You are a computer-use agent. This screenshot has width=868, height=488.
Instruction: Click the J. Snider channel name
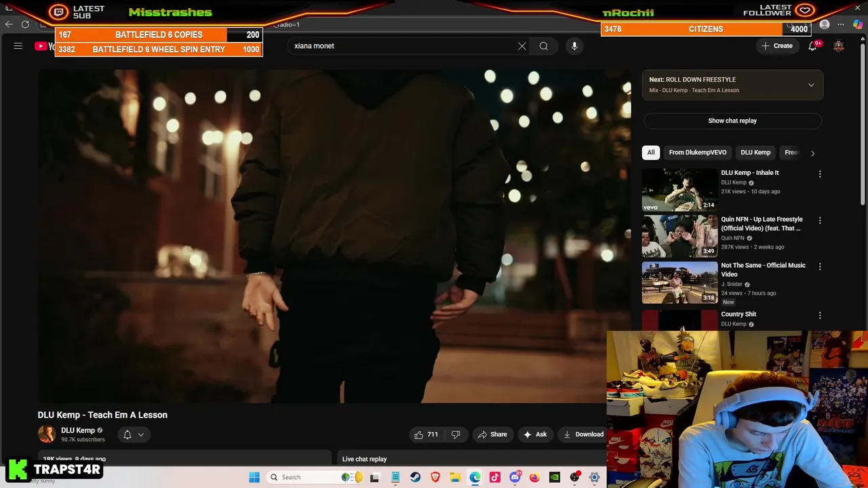732,284
